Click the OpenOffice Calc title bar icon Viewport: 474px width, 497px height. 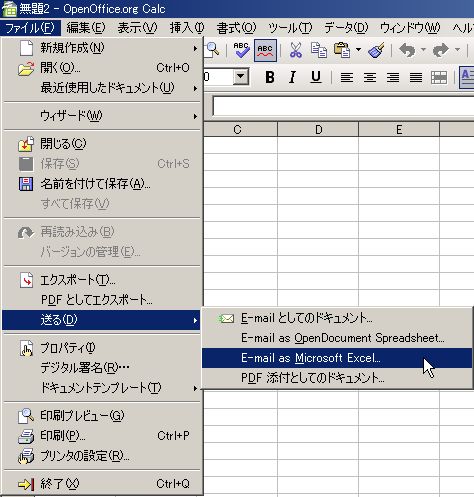(x=9, y=9)
